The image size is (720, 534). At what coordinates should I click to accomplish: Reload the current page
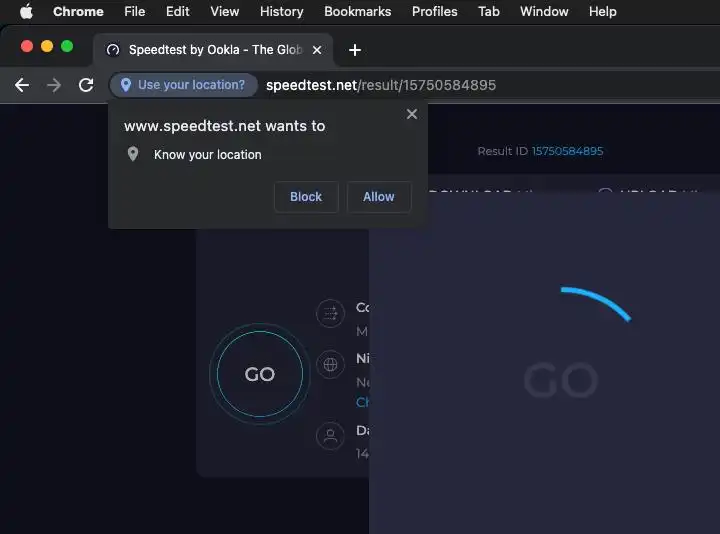86,85
